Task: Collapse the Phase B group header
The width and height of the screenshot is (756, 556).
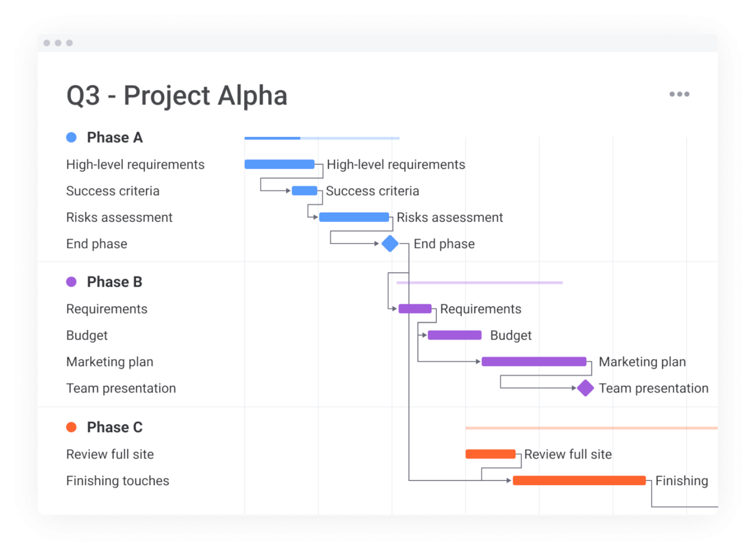Action: pyautogui.click(x=114, y=282)
